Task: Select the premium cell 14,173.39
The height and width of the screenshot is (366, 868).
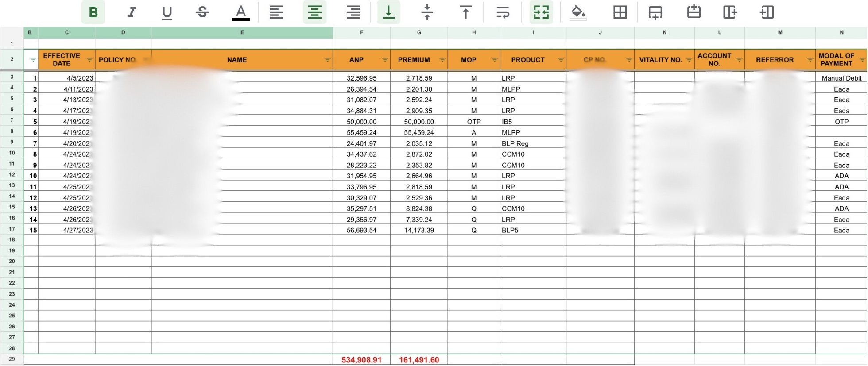Action: point(419,230)
